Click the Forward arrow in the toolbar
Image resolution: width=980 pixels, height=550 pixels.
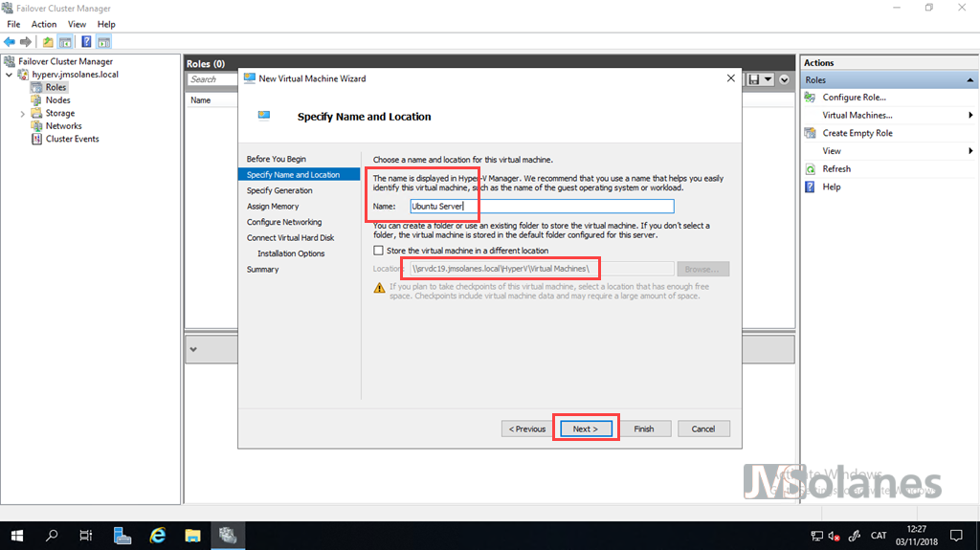(26, 42)
